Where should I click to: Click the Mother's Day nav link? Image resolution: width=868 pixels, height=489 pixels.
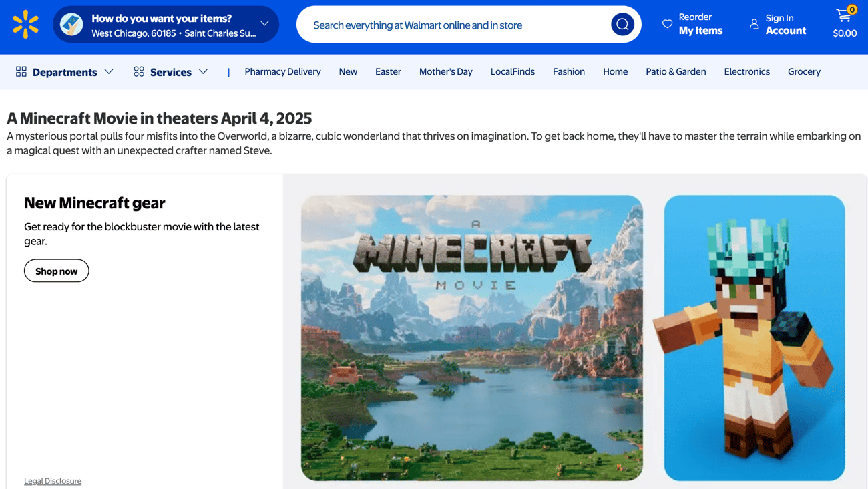(445, 71)
